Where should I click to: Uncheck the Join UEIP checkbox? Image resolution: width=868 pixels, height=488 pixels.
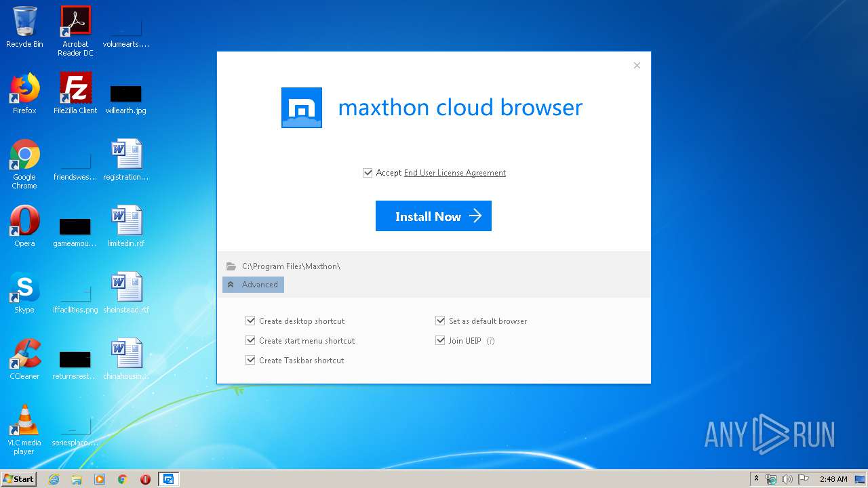coord(440,340)
